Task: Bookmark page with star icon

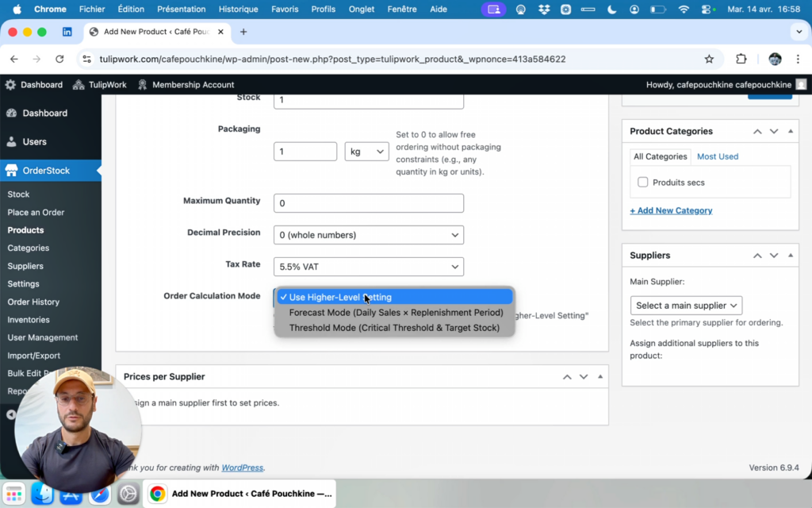Action: 709,59
